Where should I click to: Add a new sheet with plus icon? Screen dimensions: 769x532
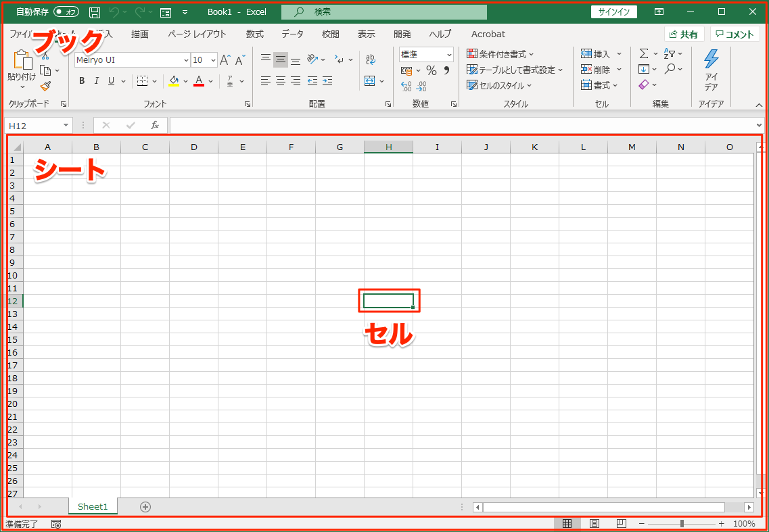tap(145, 507)
